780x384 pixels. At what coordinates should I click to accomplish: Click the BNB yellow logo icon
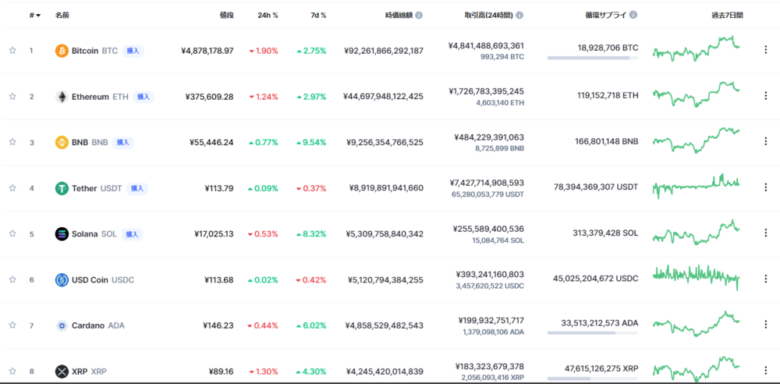point(62,142)
